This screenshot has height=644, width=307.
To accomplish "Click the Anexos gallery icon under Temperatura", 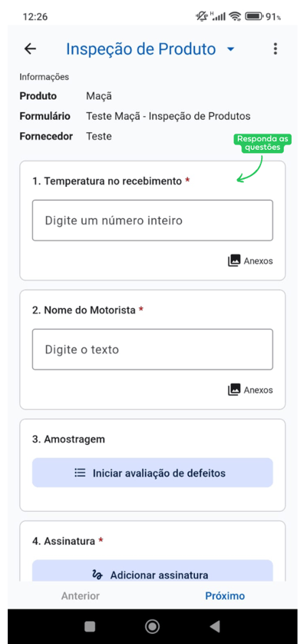I will (x=234, y=261).
